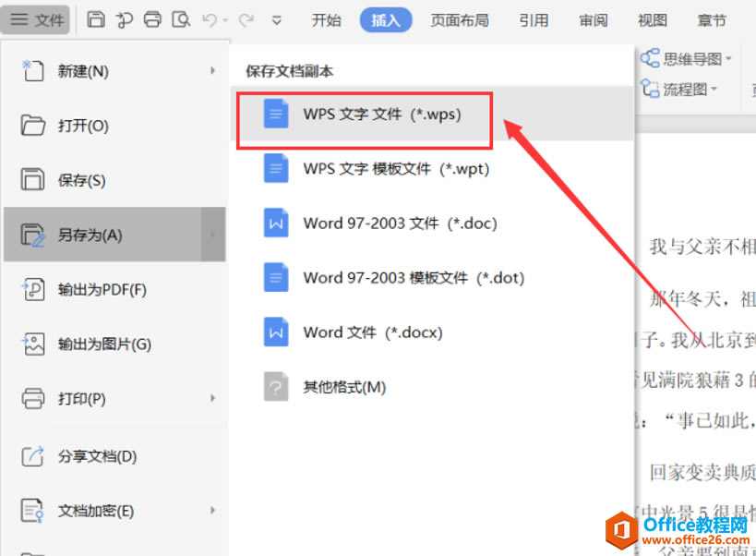Screen dimensions: 756x556
Task: Open the 文件 menu button
Action: click(x=36, y=19)
